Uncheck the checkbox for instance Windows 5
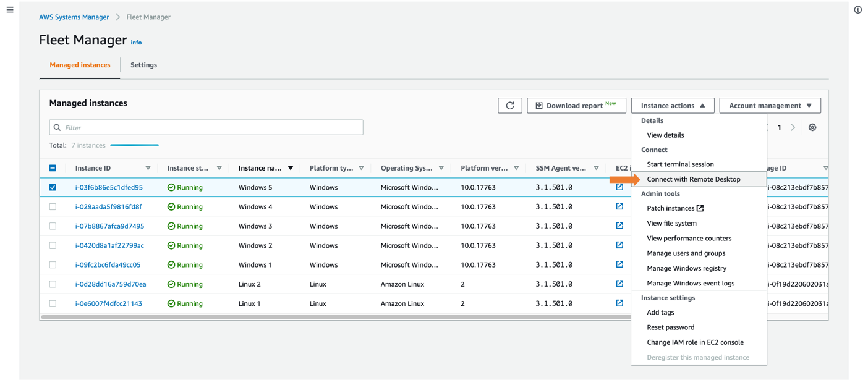Image resolution: width=868 pixels, height=380 pixels. point(53,187)
